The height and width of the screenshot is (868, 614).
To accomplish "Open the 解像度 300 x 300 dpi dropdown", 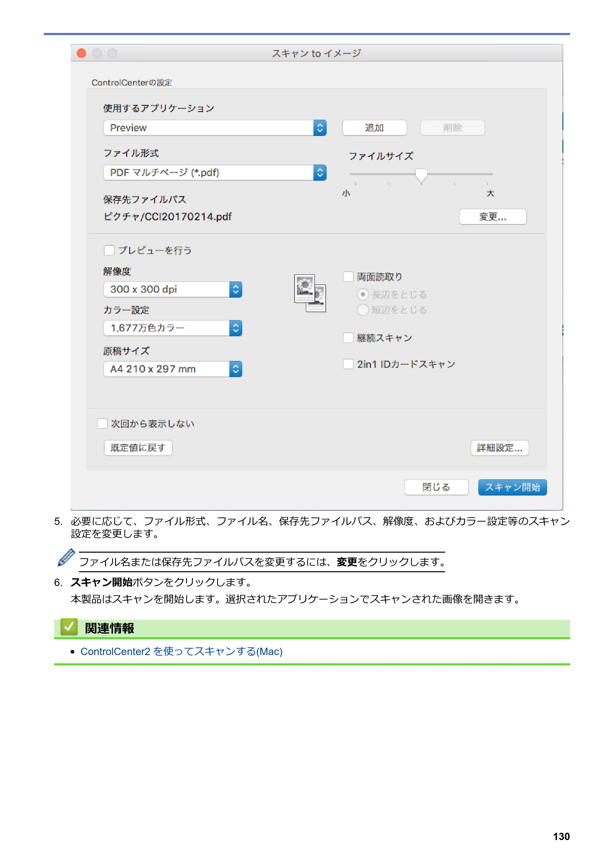I will (173, 289).
